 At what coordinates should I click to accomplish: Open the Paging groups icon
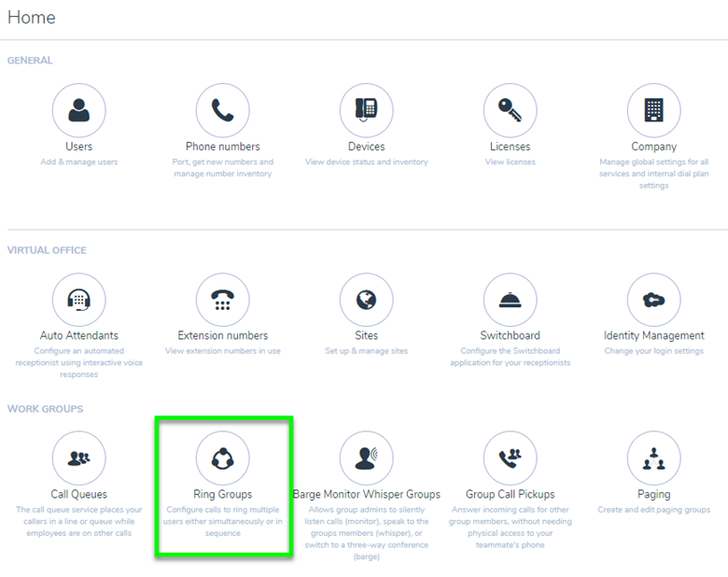pos(653,457)
